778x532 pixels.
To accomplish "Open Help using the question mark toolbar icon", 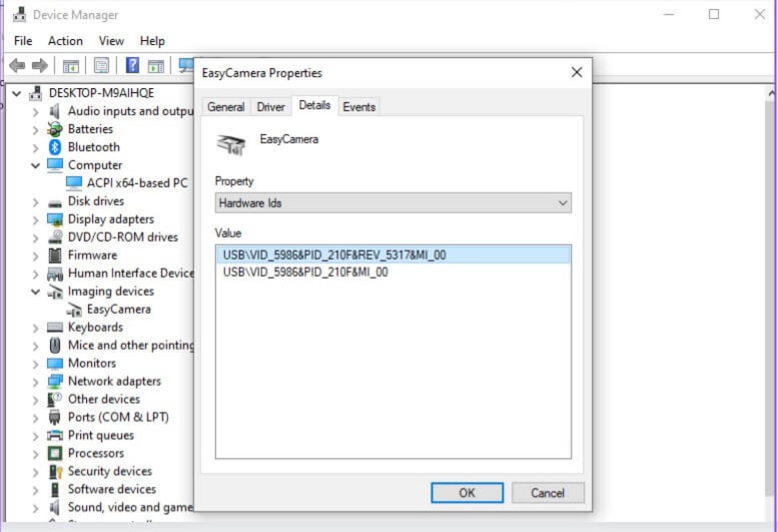I will (131, 65).
